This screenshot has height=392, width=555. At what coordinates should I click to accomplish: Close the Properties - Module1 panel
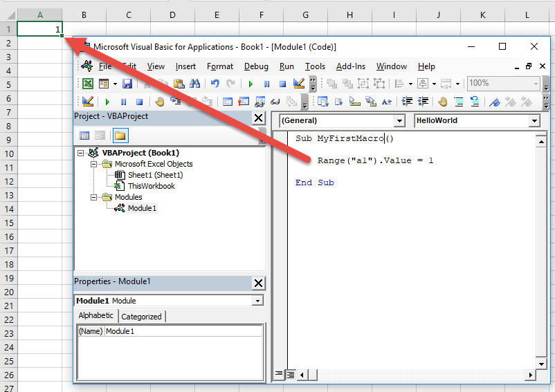(x=258, y=283)
